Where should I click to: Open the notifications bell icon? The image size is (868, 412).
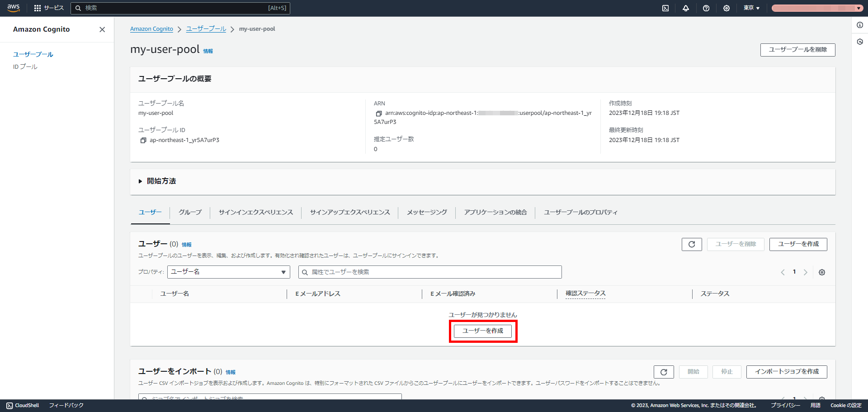(x=686, y=8)
